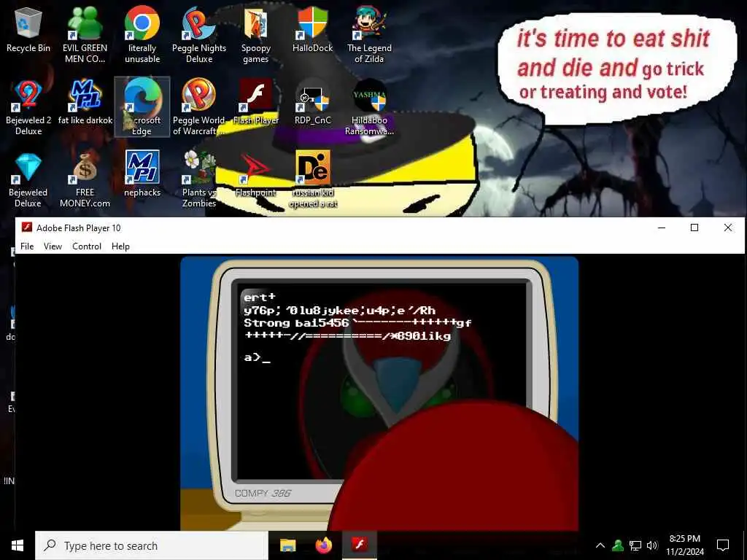The width and height of the screenshot is (747, 560).
Task: Open the Help menu in Flash Player
Action: coord(120,246)
